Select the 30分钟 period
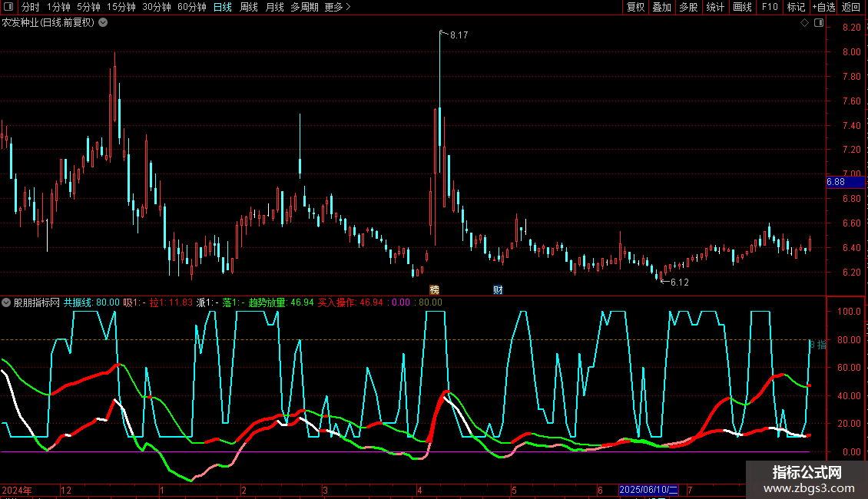Screen dimensions: 868x499 [x=156, y=7]
